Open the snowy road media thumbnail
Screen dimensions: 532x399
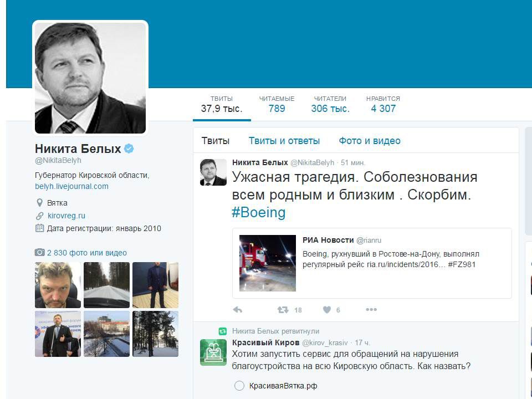pos(106,285)
